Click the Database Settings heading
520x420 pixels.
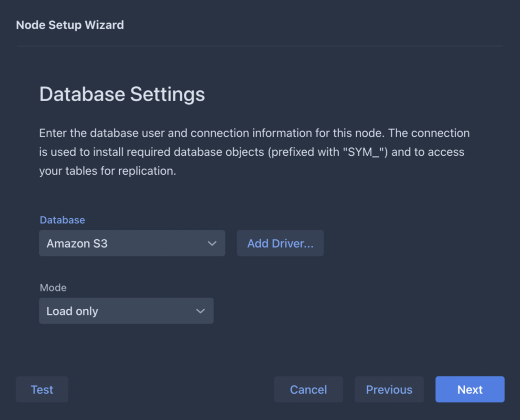pos(122,94)
